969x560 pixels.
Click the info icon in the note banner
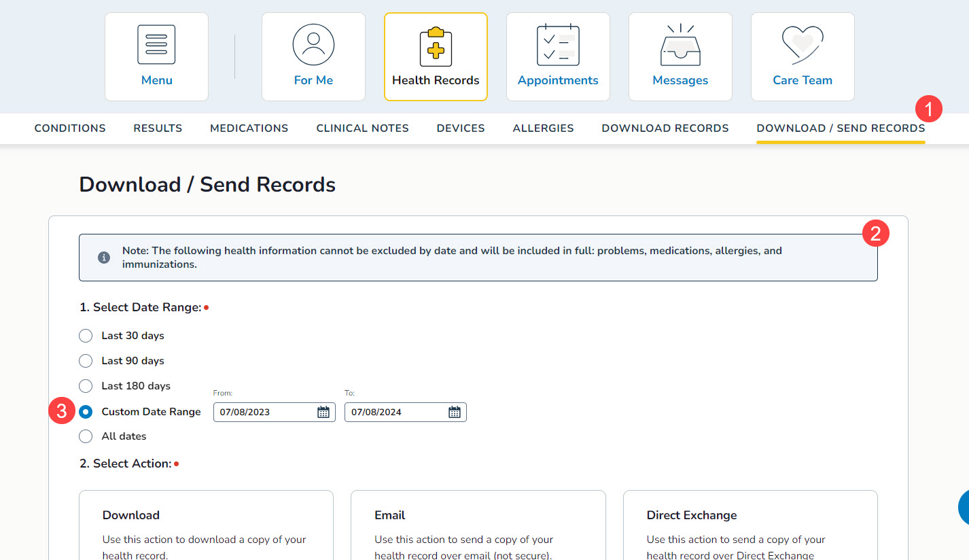tap(104, 258)
